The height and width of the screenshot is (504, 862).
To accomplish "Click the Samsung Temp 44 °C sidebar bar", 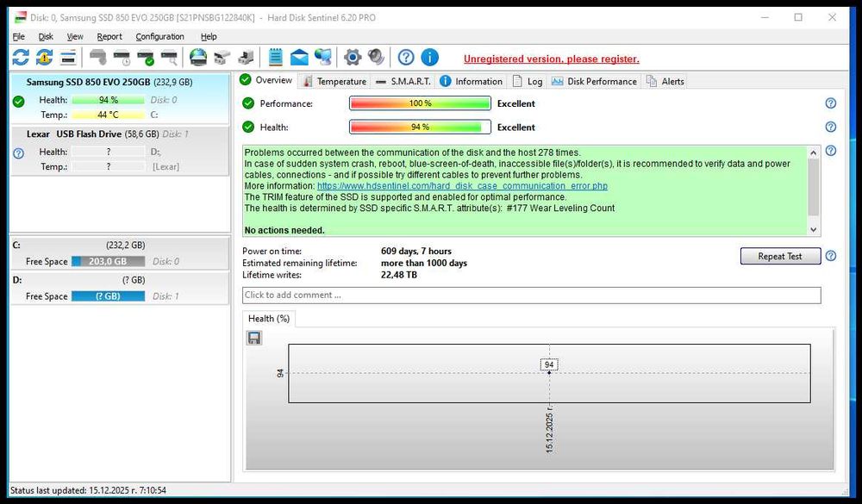I will pos(109,115).
